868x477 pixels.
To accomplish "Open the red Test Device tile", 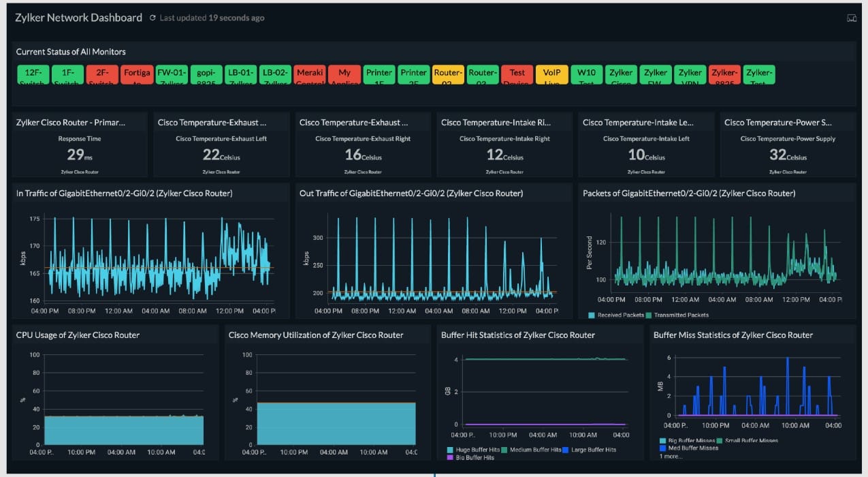I will tap(517, 75).
